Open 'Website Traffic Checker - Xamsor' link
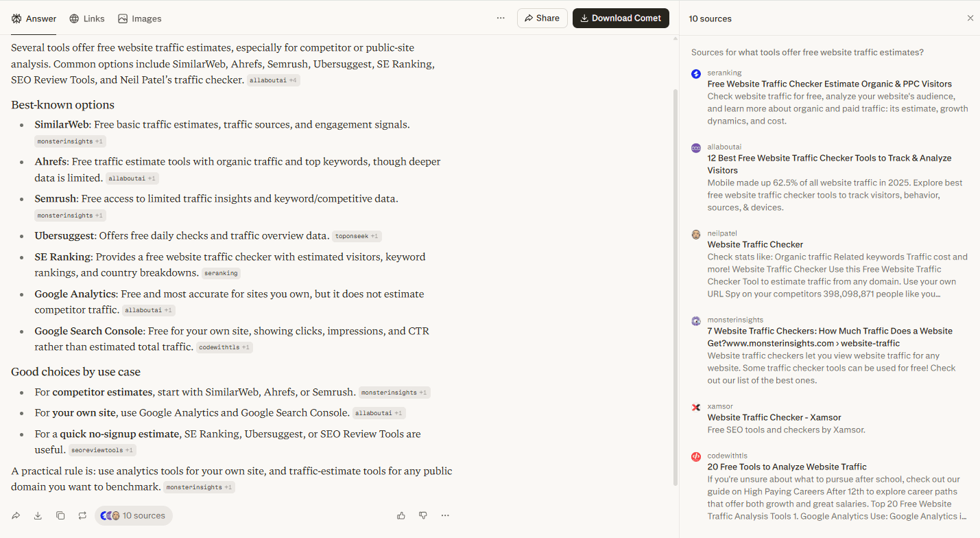This screenshot has width=980, height=538. click(x=774, y=417)
